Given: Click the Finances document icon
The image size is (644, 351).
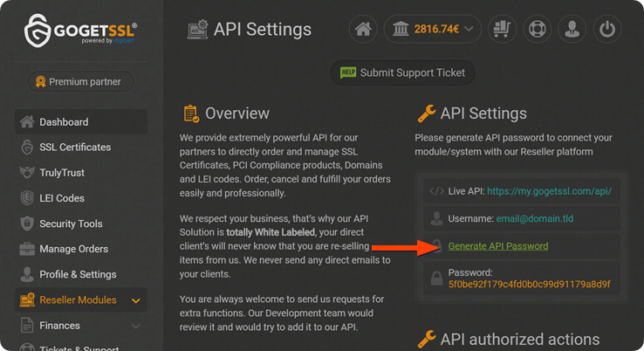Looking at the screenshot, I should tap(27, 325).
